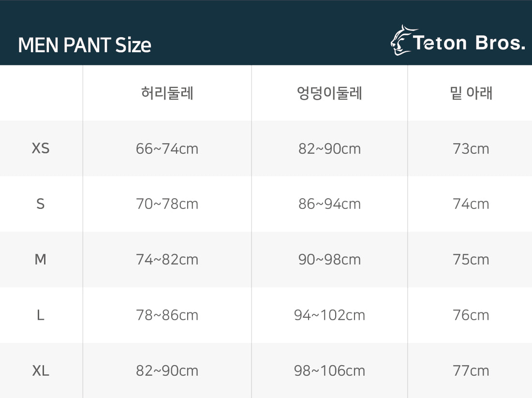Click the 90~98cm hip measurement
The height and width of the screenshot is (398, 532).
[x=329, y=260]
